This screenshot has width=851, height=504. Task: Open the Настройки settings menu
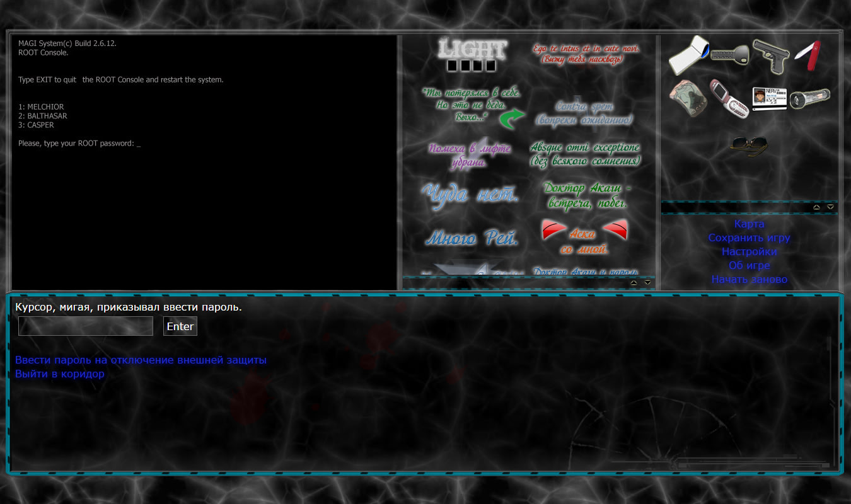click(749, 252)
